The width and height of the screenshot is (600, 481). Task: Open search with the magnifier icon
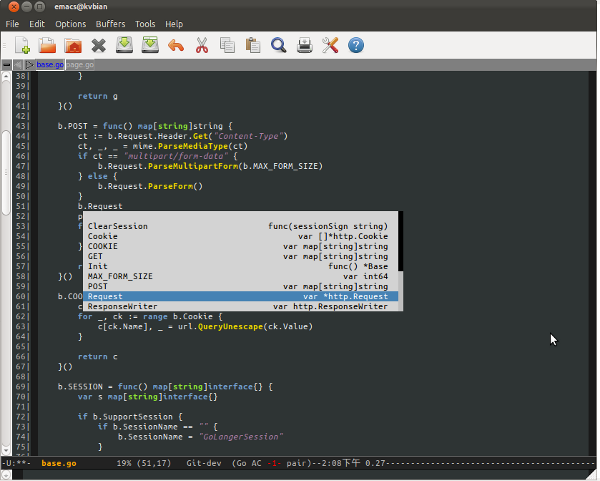pyautogui.click(x=279, y=45)
